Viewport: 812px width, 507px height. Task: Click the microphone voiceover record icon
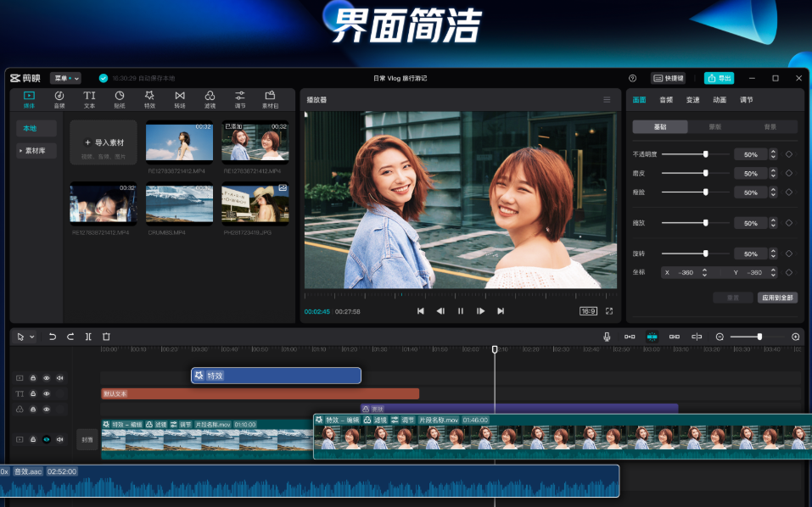[607, 337]
